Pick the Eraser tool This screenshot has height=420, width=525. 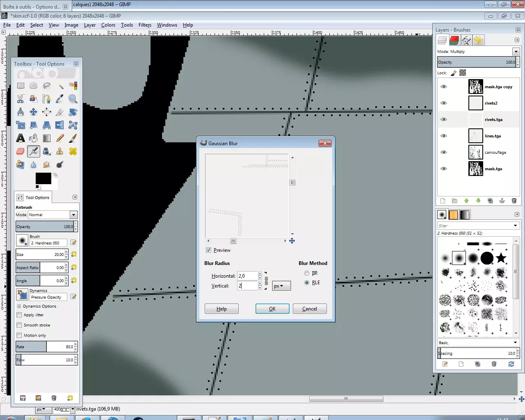point(21,151)
